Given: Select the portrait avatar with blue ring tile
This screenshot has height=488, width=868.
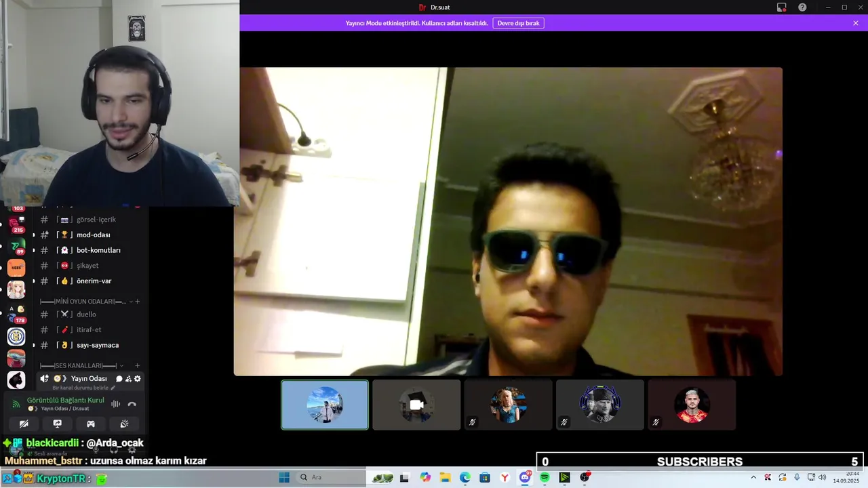Looking at the screenshot, I should point(600,405).
